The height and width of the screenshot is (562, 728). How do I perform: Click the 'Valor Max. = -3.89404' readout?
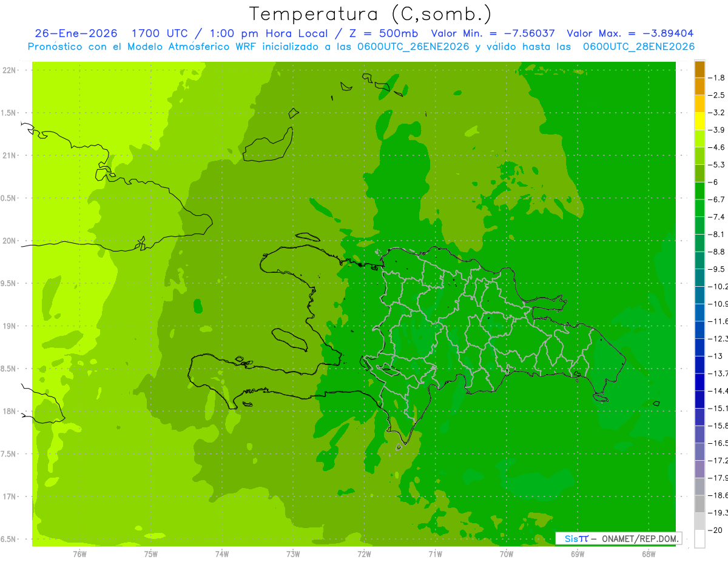tap(630, 33)
